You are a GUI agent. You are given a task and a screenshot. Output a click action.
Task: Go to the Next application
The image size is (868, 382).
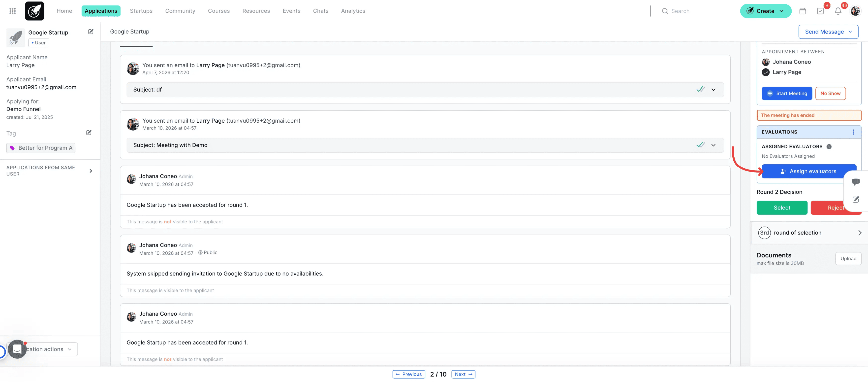click(463, 374)
